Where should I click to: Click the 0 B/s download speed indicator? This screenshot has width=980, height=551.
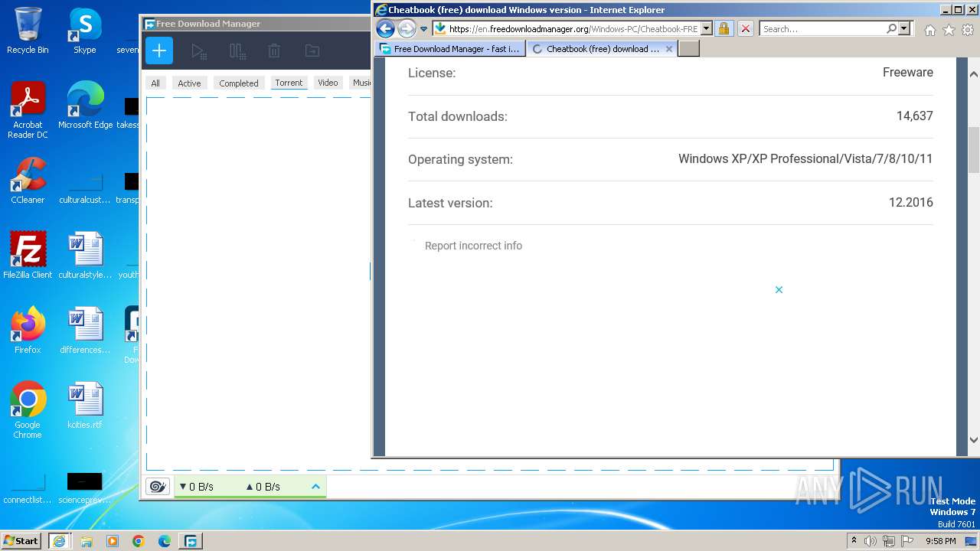(x=197, y=486)
